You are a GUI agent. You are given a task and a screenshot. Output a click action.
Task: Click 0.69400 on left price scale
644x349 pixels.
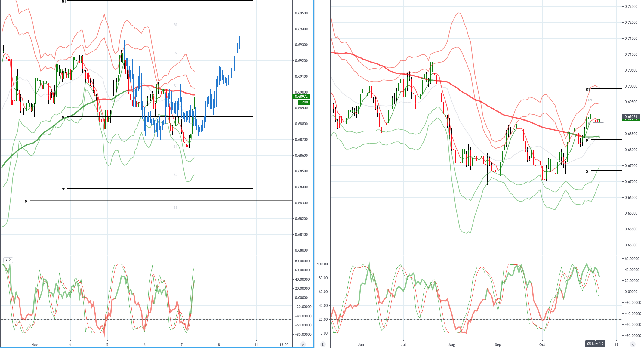(301, 29)
